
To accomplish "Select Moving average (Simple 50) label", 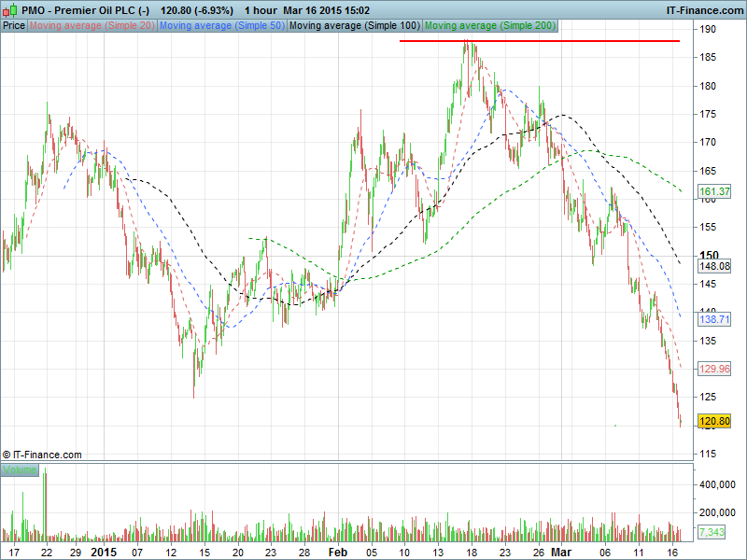I will (x=222, y=25).
